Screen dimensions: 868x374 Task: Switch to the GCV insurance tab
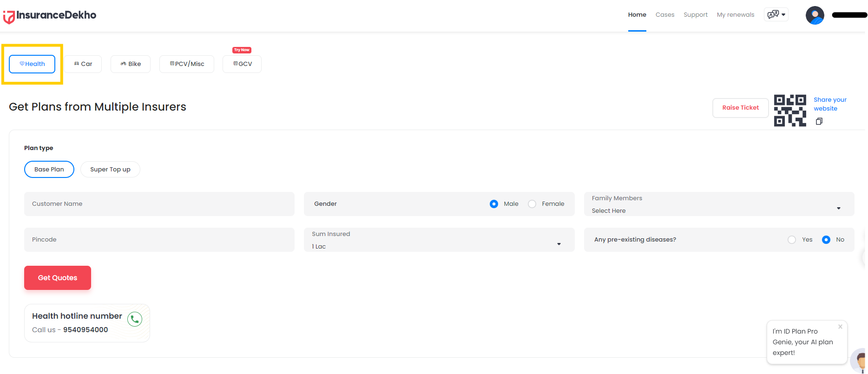242,64
